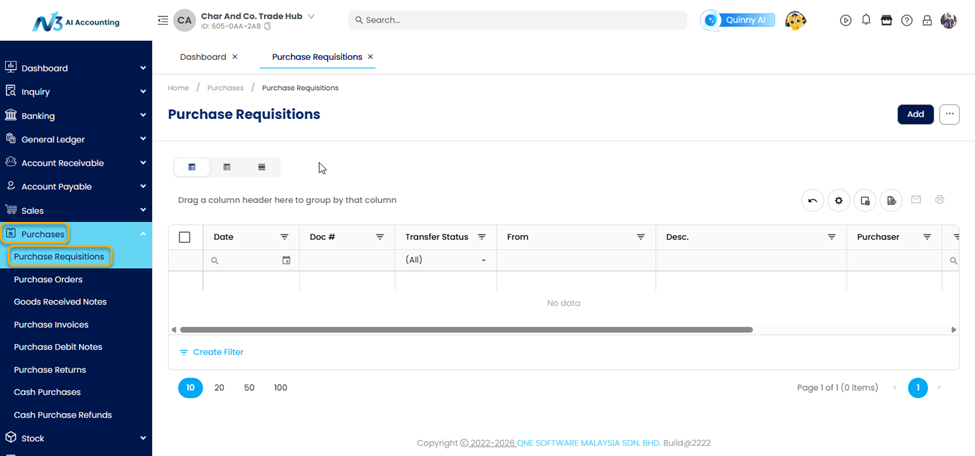Click the filter icon on Desc. column
The height and width of the screenshot is (456, 975).
[x=831, y=237]
